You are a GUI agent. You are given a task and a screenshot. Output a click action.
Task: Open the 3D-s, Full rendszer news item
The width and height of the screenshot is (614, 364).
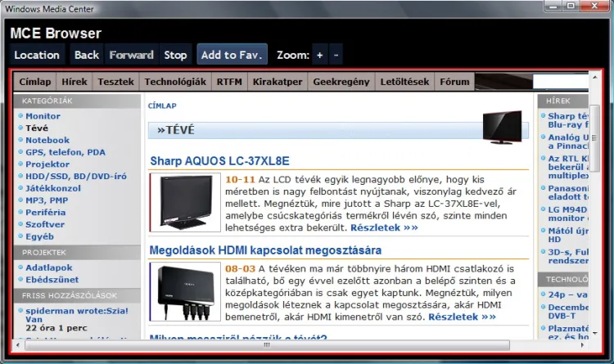pos(568,256)
